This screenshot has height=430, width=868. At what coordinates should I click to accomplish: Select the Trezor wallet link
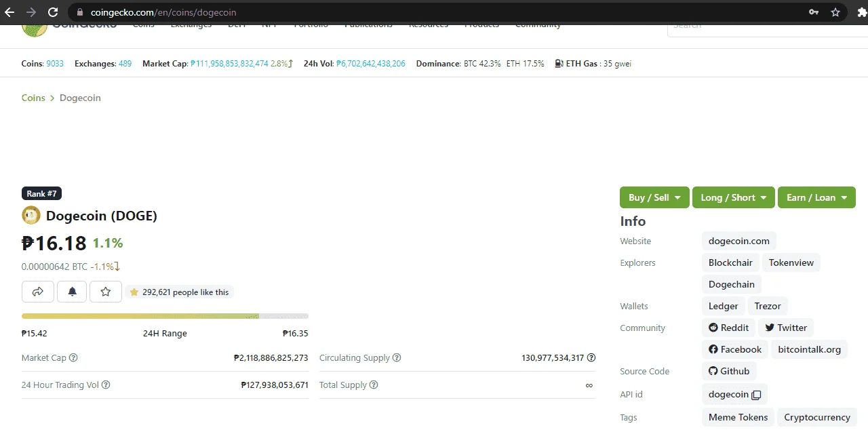pos(768,306)
